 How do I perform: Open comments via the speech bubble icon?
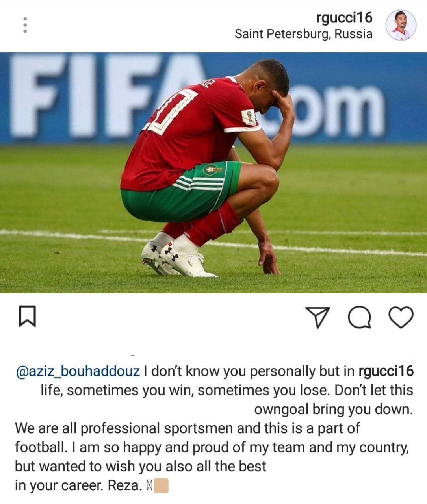[360, 317]
